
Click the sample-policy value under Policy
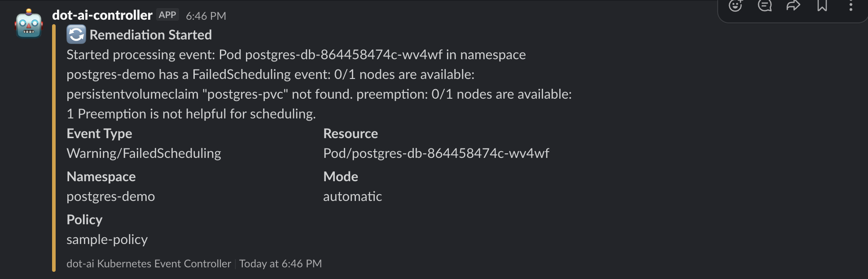(x=107, y=240)
